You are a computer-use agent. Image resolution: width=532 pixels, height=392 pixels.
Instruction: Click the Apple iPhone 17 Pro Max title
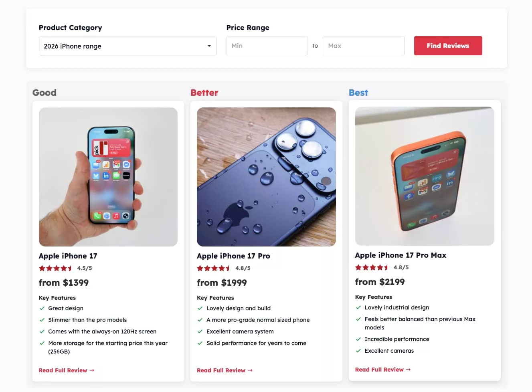pyautogui.click(x=401, y=255)
